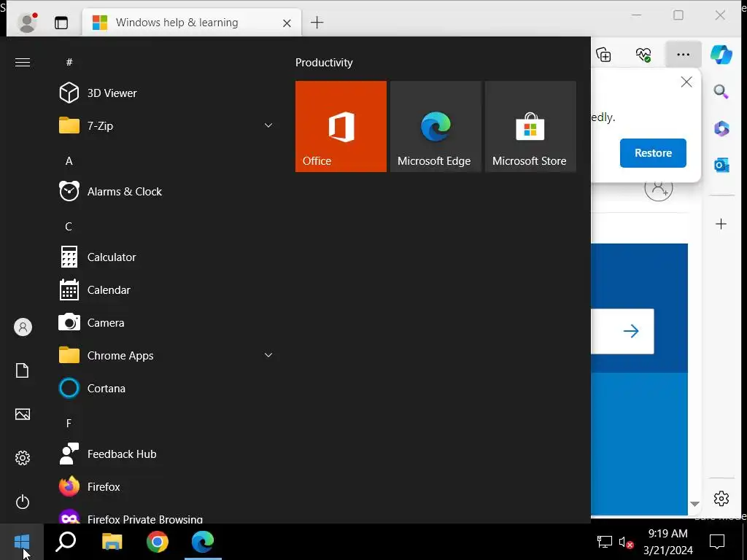747x560 pixels.
Task: Open the Chrome Apps folder entry
Action: 167,356
